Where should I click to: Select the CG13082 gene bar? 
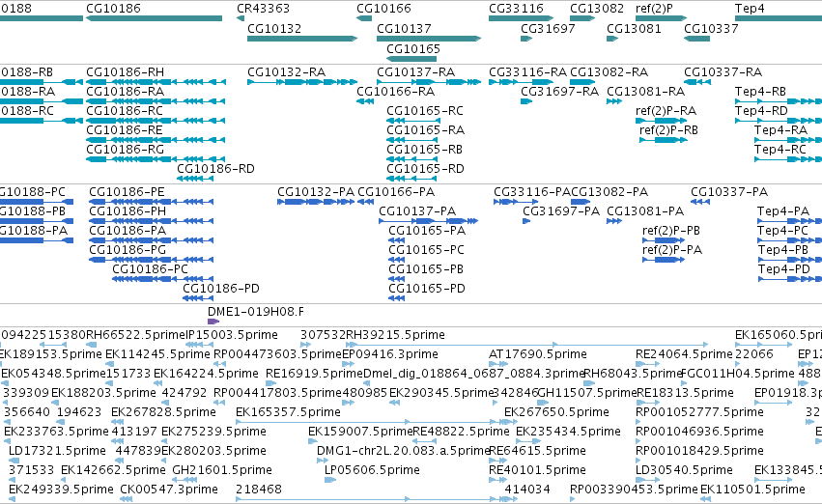[x=582, y=18]
